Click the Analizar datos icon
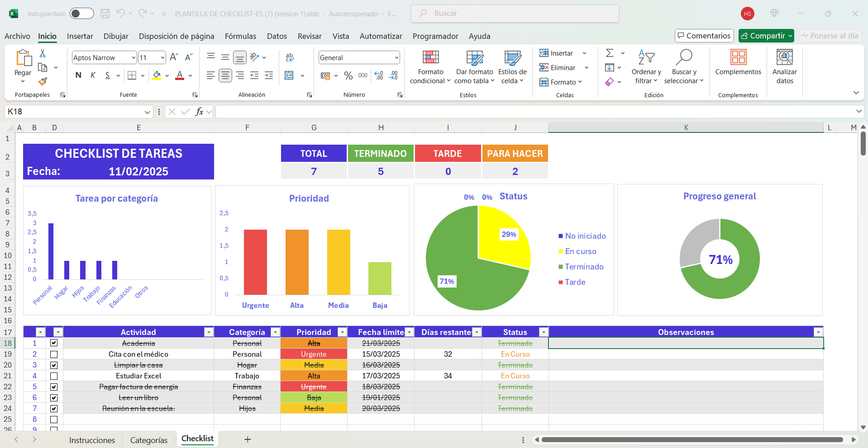Viewport: 868px width, 448px height. (x=784, y=67)
